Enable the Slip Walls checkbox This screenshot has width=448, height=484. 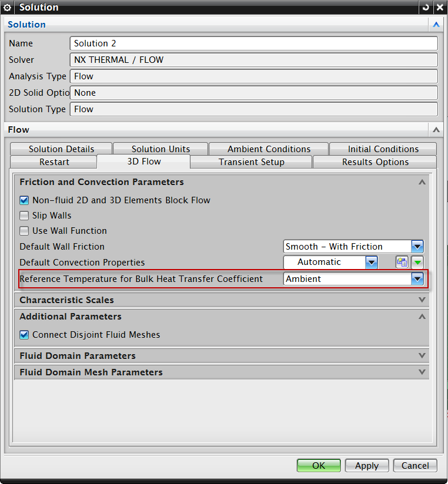tap(24, 216)
